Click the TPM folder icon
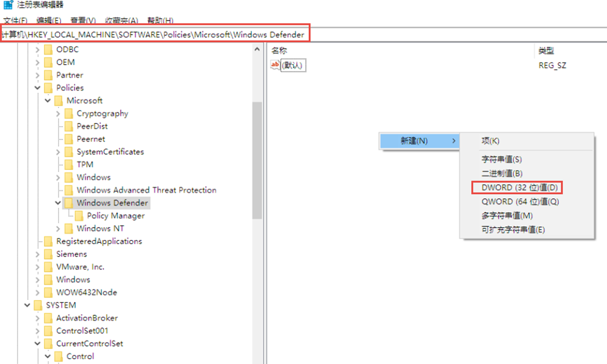Image resolution: width=607 pixels, height=364 pixels. 68,164
